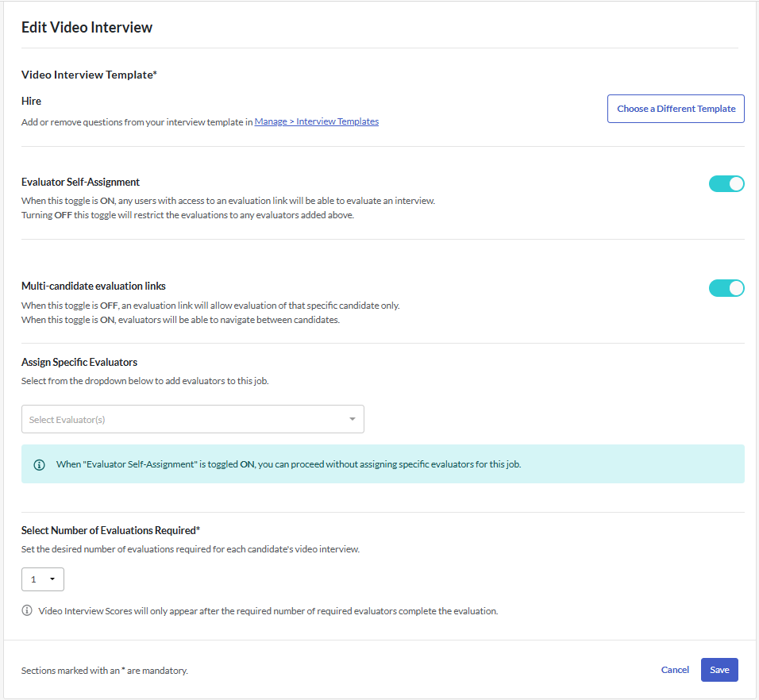Click the Multi-candidate evaluation links label
Screen dimensions: 759x700
coord(94,286)
